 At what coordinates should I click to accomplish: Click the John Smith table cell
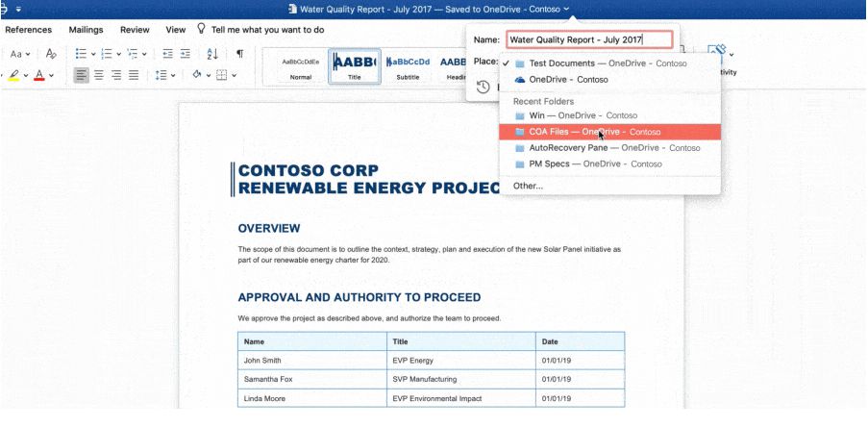point(312,361)
